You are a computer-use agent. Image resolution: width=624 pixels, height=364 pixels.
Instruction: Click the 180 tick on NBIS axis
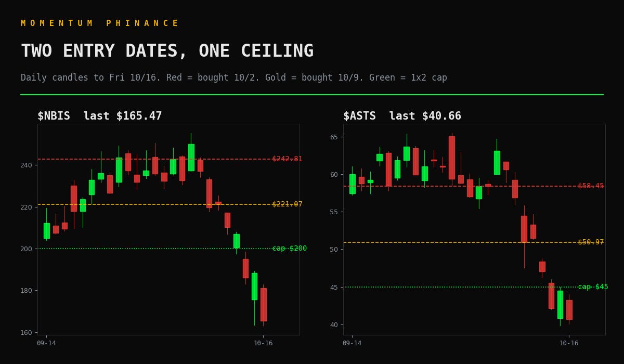coord(26,291)
